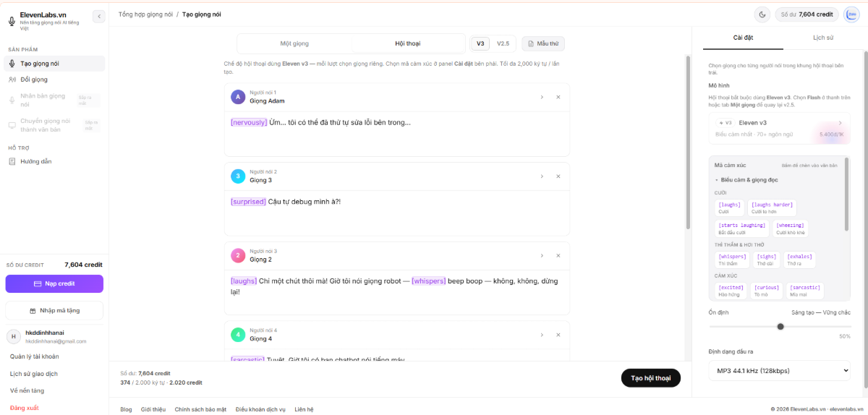Remove the Giọng 2 speaker block
Viewport: 868px width, 415px height.
558,255
